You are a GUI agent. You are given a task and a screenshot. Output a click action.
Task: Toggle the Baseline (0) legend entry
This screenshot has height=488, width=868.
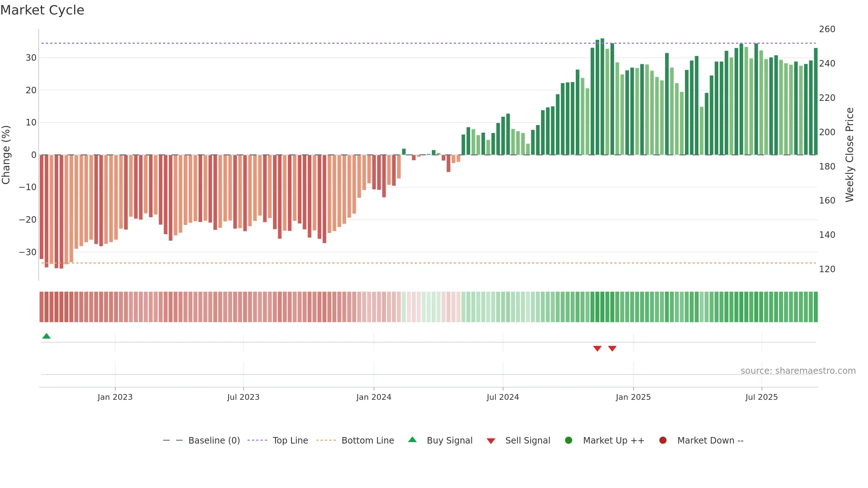pos(201,440)
